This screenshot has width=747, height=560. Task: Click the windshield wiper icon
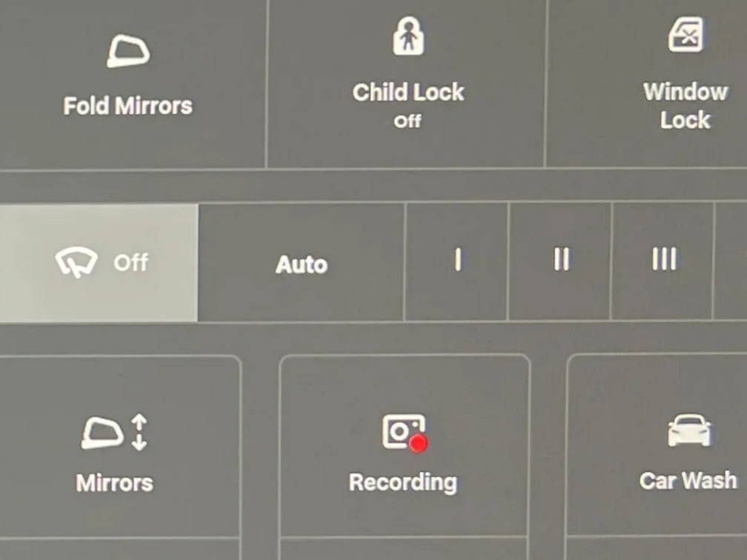pos(76,262)
